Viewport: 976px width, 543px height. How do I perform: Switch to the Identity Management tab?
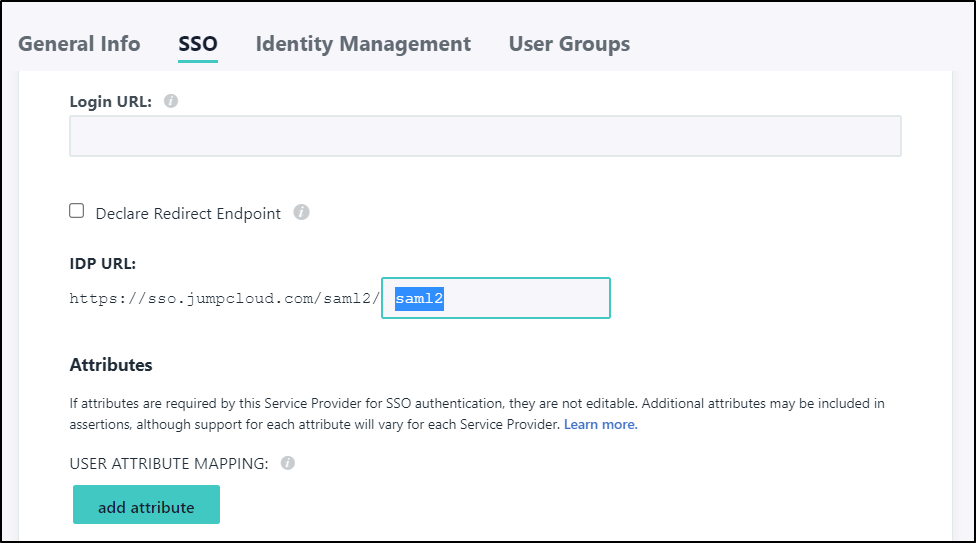tap(363, 44)
